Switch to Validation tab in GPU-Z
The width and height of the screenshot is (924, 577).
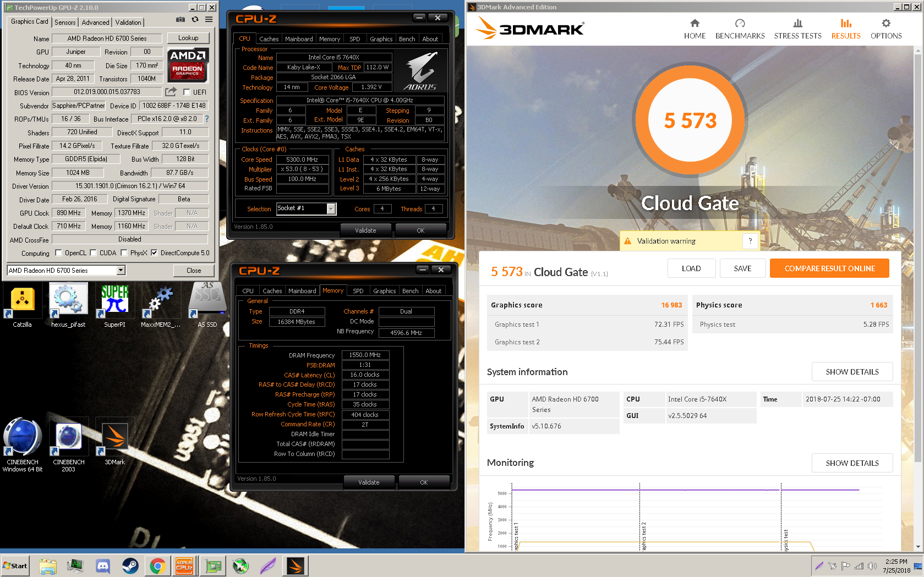(128, 23)
